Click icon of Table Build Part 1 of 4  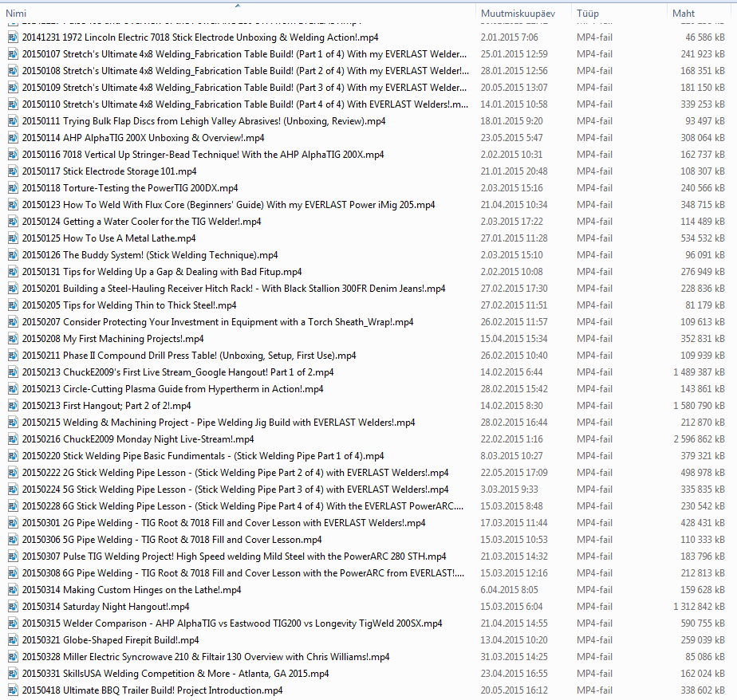[x=13, y=54]
